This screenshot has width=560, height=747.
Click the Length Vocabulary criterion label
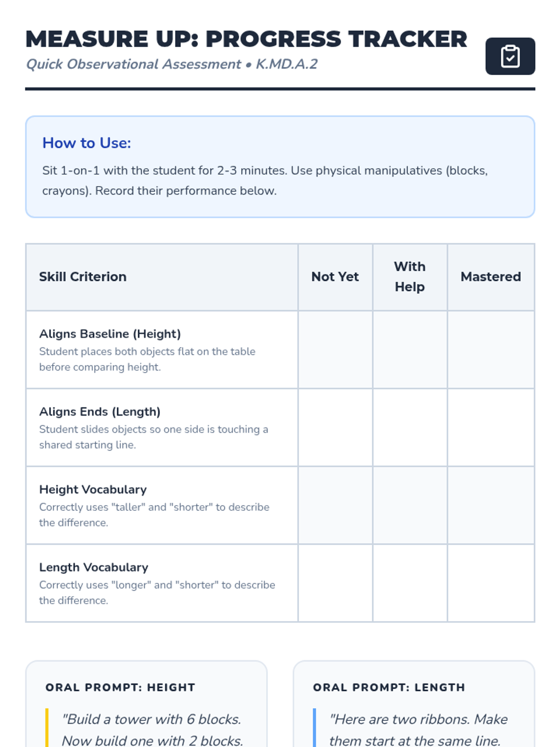click(x=93, y=567)
